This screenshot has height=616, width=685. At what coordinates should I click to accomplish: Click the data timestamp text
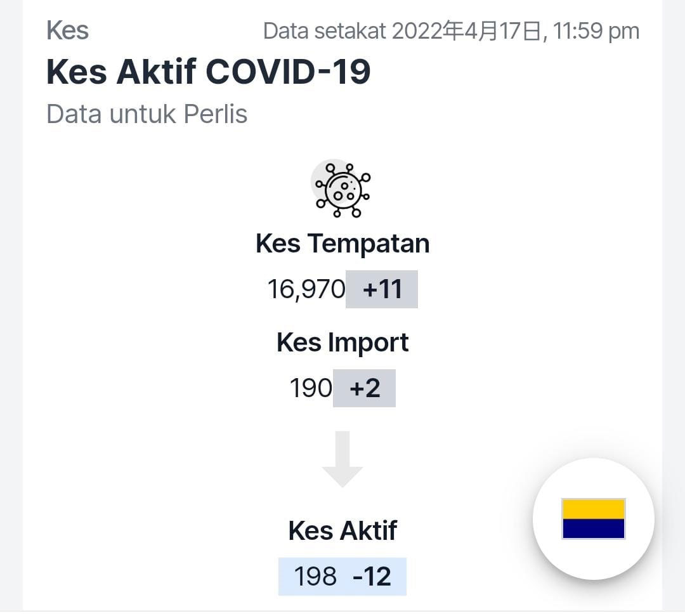pyautogui.click(x=452, y=31)
